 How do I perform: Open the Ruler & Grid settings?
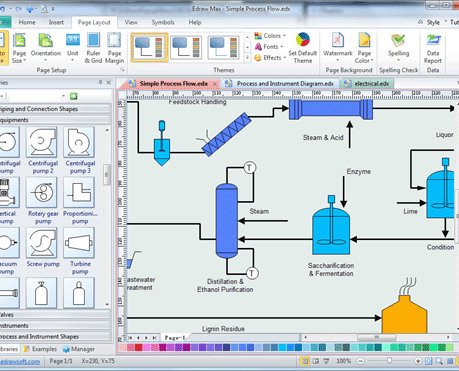click(x=93, y=48)
